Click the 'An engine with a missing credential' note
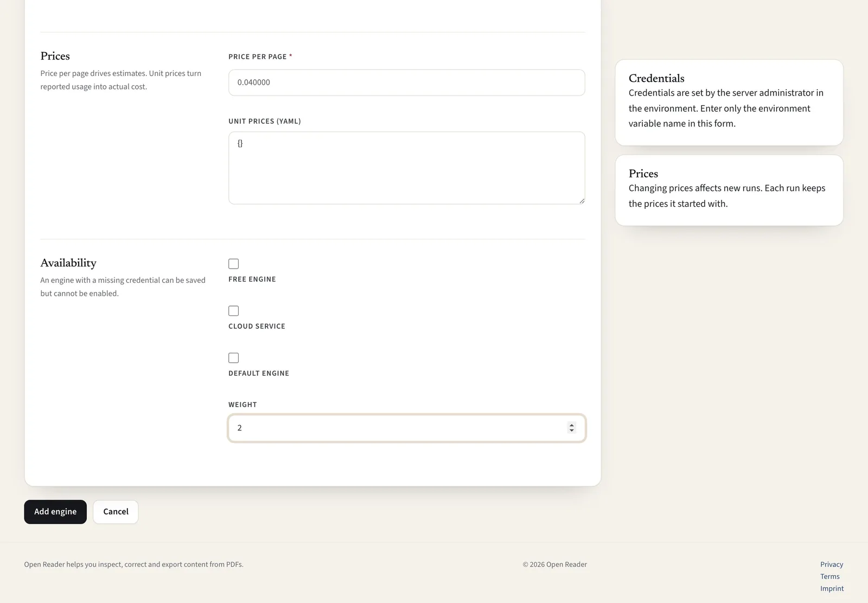The height and width of the screenshot is (603, 868). pyautogui.click(x=123, y=287)
